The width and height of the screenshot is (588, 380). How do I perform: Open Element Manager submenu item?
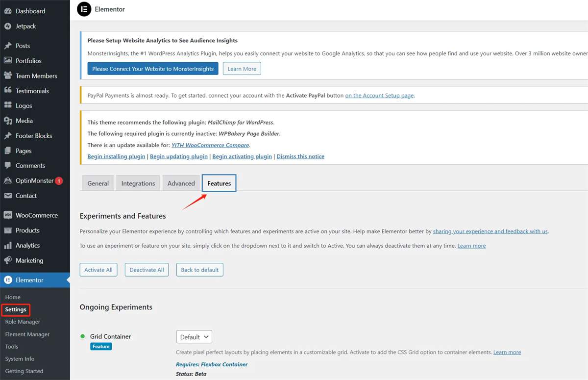[x=27, y=334]
